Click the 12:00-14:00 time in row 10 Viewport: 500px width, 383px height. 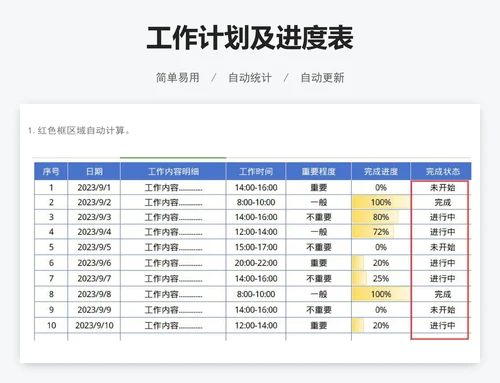256,325
